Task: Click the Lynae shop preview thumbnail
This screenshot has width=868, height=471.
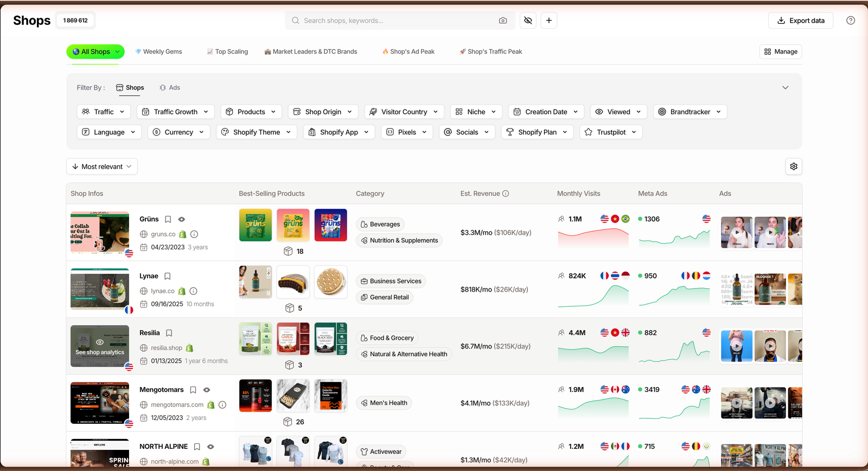Action: (100, 289)
